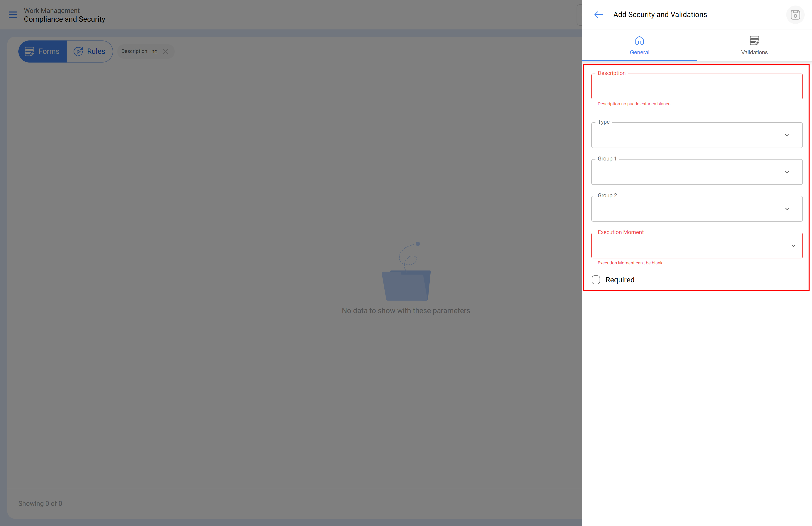Click the Rules play icon
Image resolution: width=812 pixels, height=526 pixels.
[78, 51]
